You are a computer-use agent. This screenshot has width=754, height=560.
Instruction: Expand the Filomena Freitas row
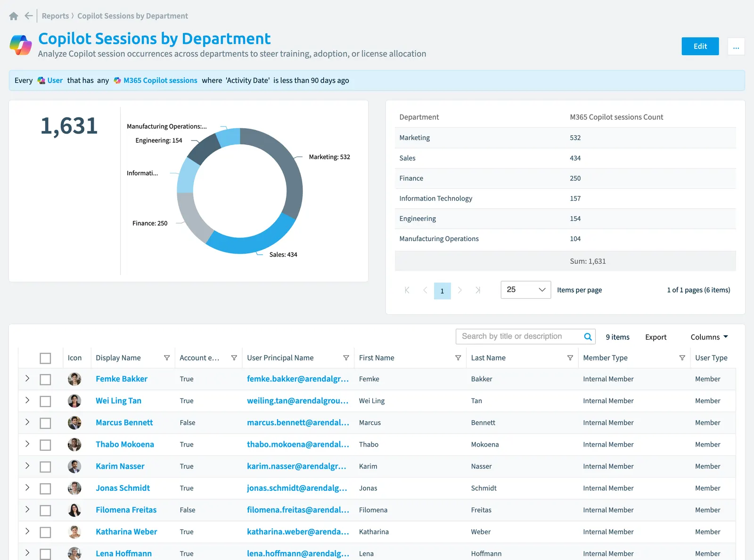click(27, 509)
